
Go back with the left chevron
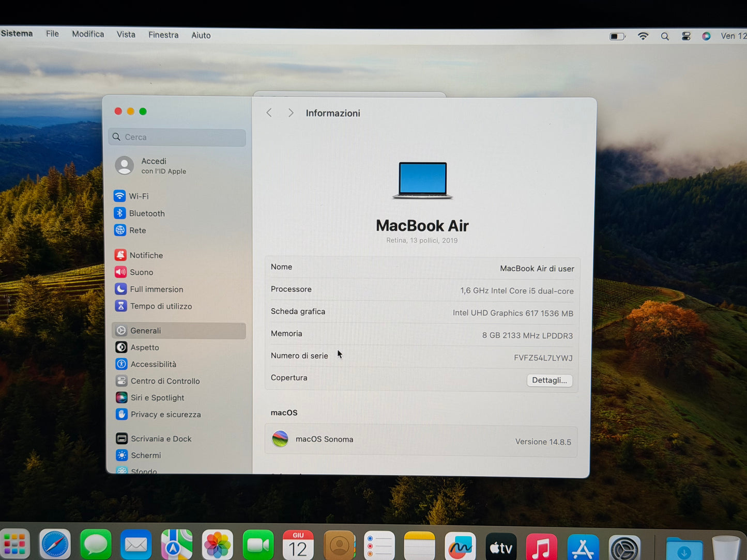coord(269,113)
